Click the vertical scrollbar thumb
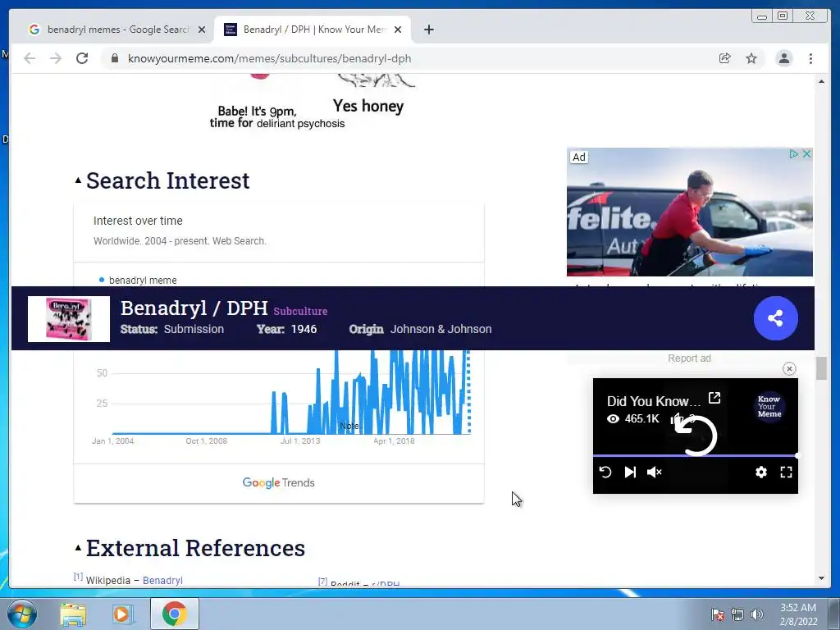The height and width of the screenshot is (630, 840). [x=821, y=368]
